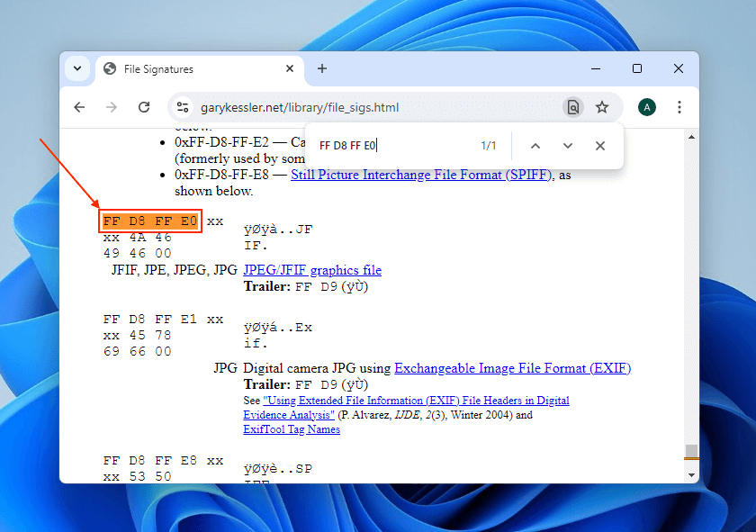Viewport: 756px width, 532px height.
Task: Click the browser back arrow
Action: pyautogui.click(x=79, y=107)
